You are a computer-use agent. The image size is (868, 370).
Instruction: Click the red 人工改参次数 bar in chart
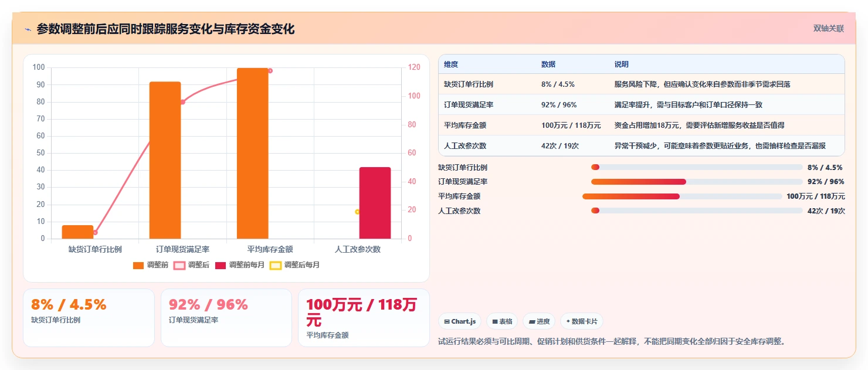[x=375, y=203]
